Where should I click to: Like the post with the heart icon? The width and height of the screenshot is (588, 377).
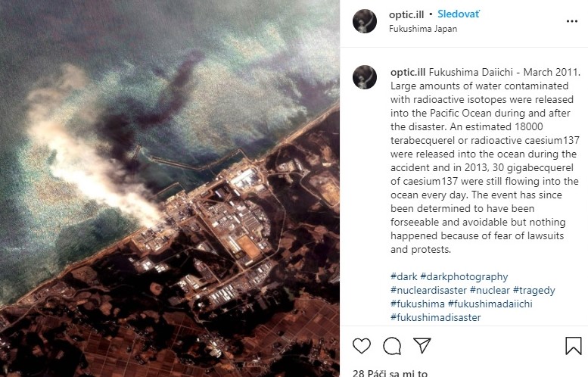click(x=362, y=345)
